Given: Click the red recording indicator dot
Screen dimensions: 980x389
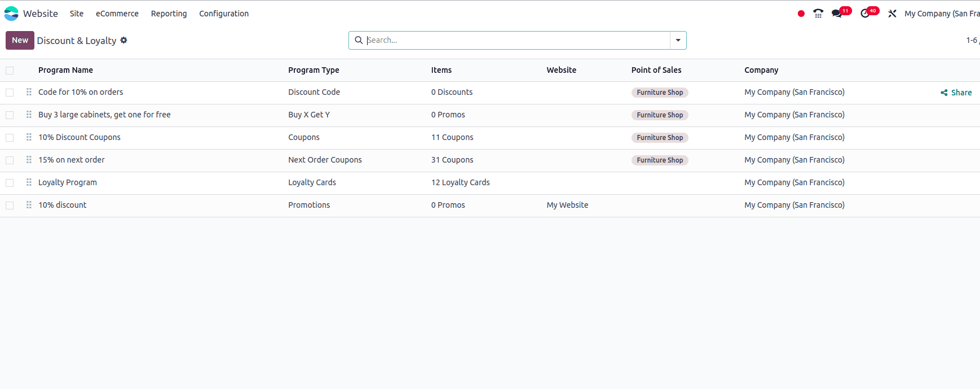Looking at the screenshot, I should coord(801,14).
